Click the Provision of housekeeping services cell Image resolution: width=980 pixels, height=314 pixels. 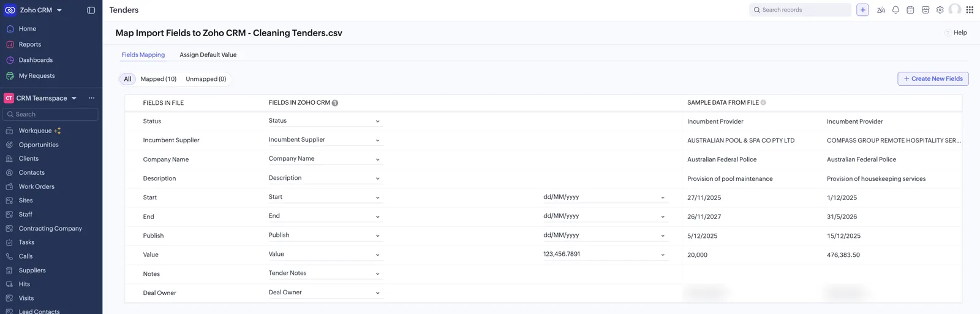pos(876,179)
